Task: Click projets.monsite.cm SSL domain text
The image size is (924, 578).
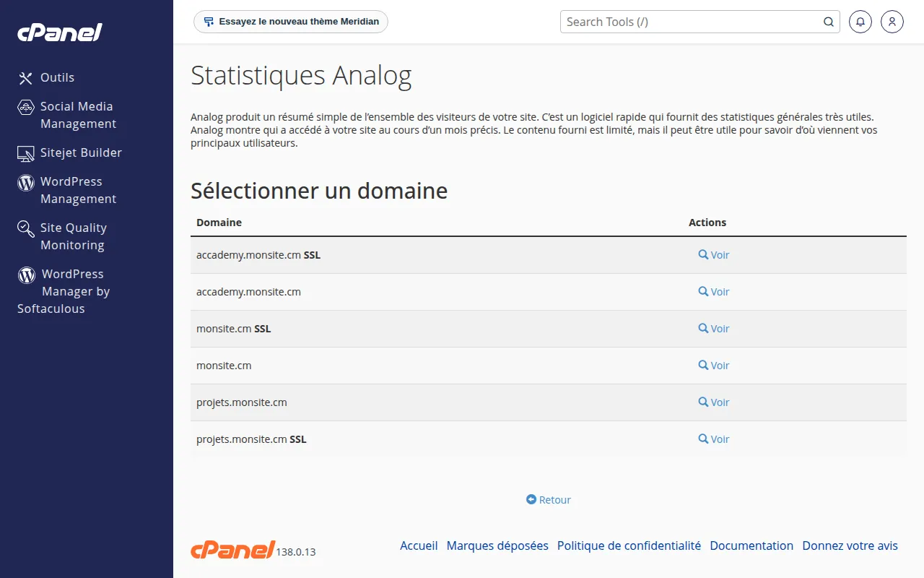Action: [251, 439]
